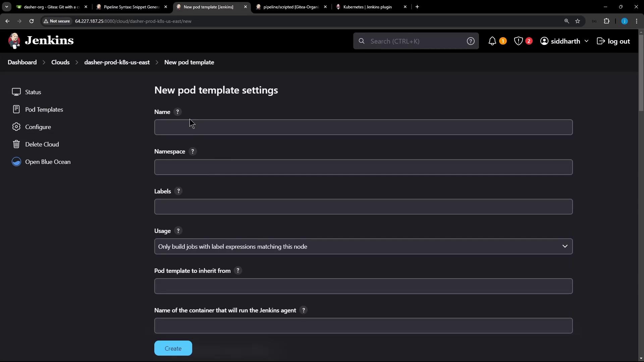Viewport: 644px width, 362px height.
Task: Focus the Labels input field
Action: click(363, 207)
